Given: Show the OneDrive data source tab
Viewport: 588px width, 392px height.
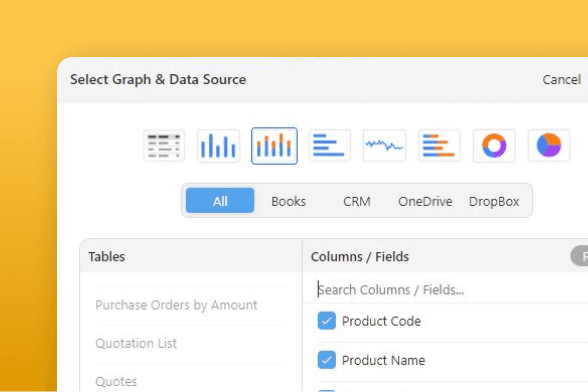Looking at the screenshot, I should click(x=425, y=201).
